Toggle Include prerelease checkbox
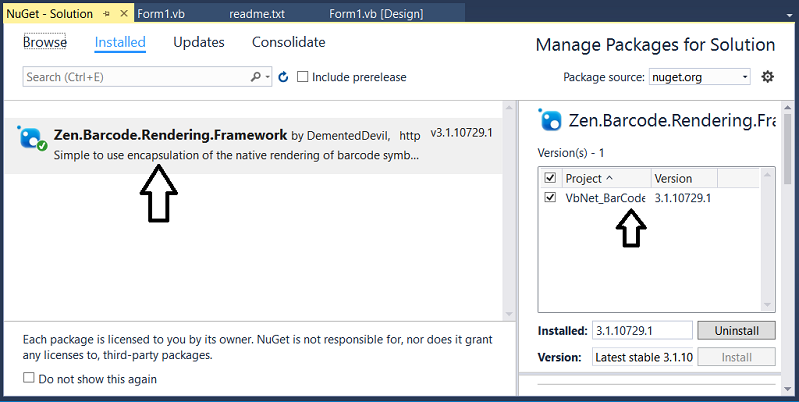Image resolution: width=799 pixels, height=402 pixels. point(303,77)
